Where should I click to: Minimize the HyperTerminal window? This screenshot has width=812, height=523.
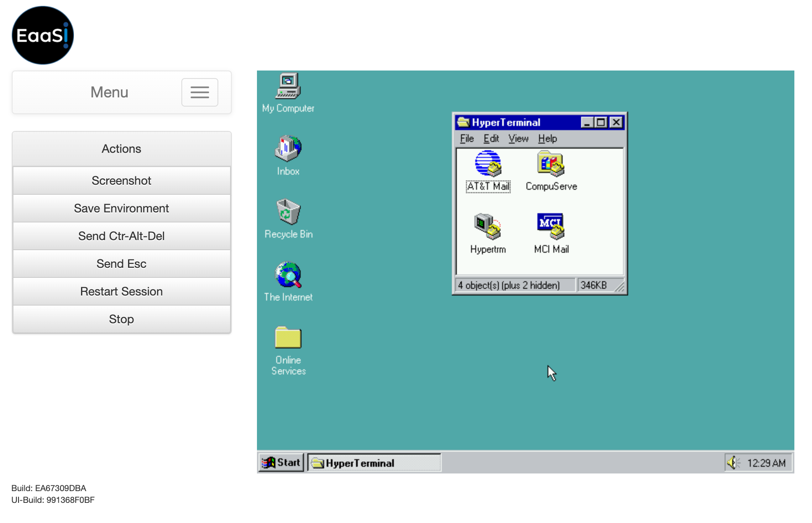(x=587, y=123)
